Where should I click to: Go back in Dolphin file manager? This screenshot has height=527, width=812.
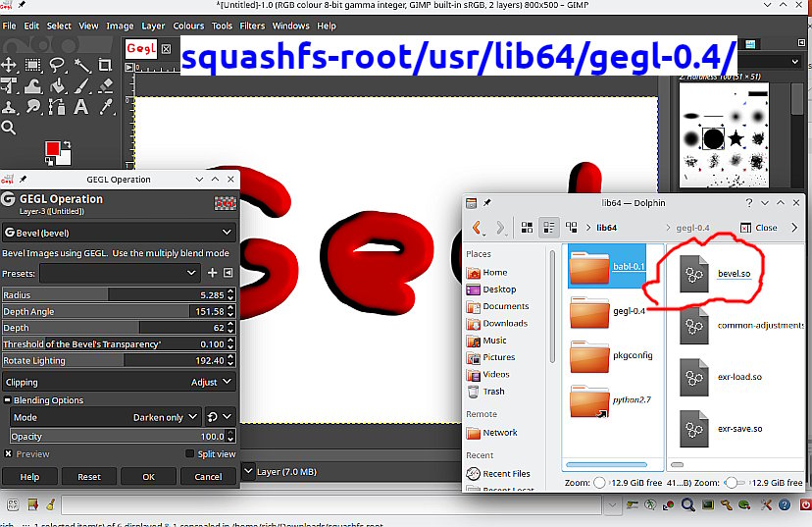tap(477, 228)
